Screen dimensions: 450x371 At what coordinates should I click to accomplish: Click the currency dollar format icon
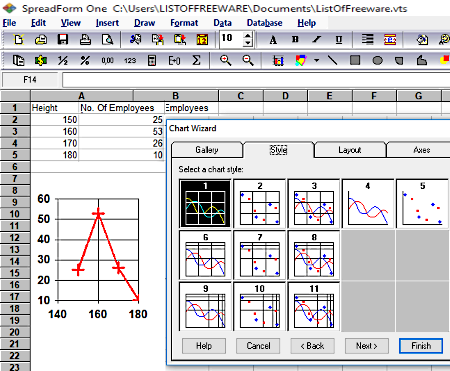tap(41, 60)
